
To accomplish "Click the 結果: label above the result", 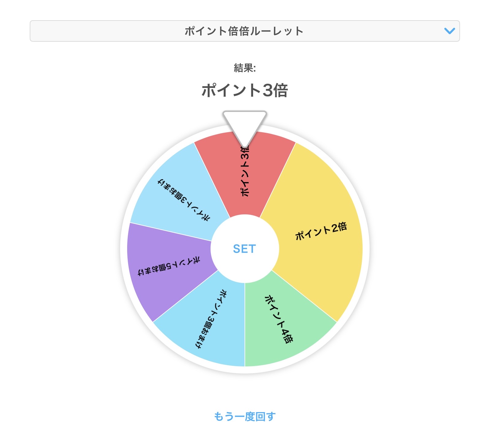I will click(245, 68).
